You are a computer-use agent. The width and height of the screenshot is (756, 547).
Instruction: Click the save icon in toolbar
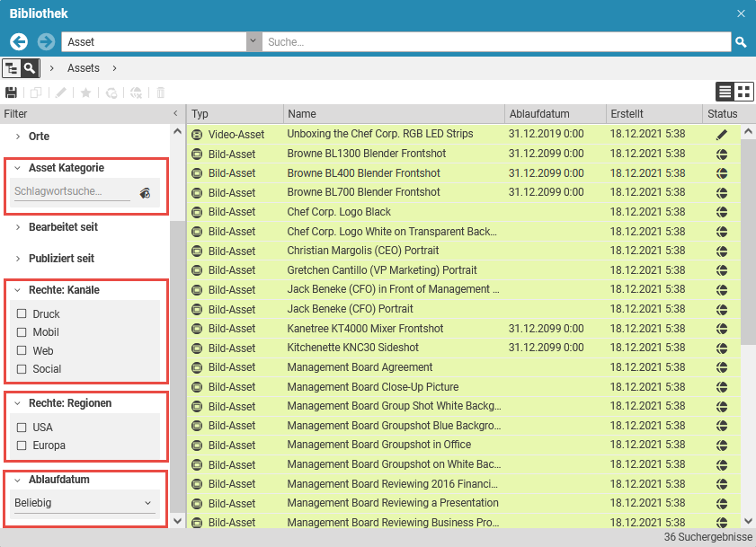point(11,93)
